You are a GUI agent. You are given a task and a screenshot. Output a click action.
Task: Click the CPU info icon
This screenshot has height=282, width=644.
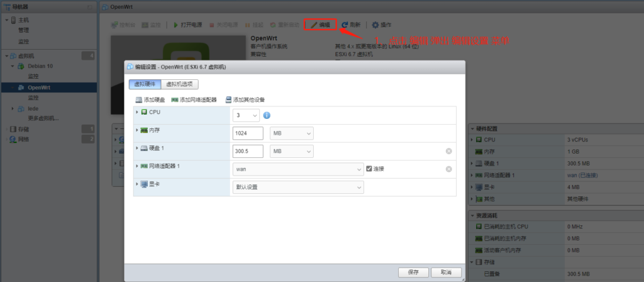point(267,115)
